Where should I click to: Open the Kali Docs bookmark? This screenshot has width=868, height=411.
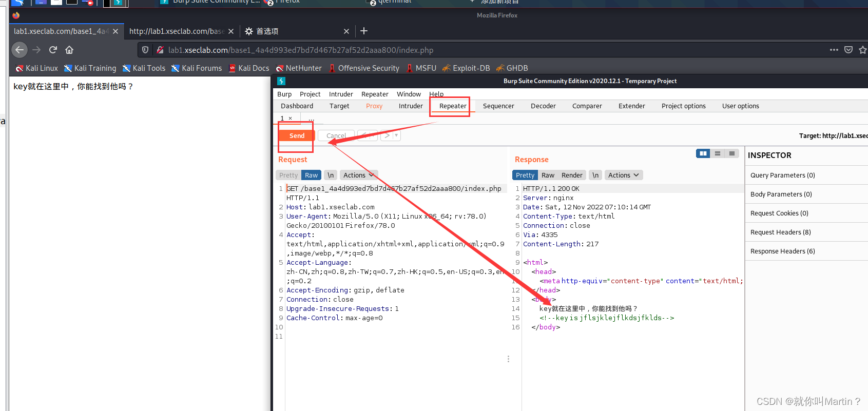(249, 68)
